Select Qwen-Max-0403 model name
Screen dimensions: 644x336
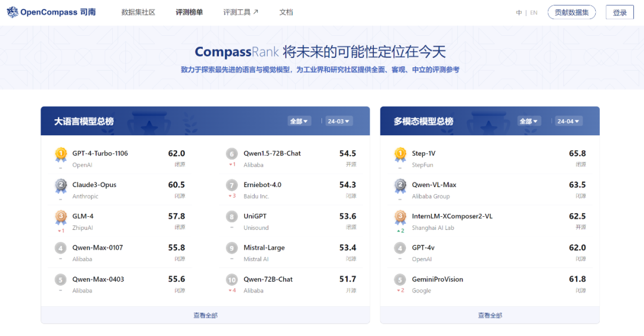[x=98, y=279]
